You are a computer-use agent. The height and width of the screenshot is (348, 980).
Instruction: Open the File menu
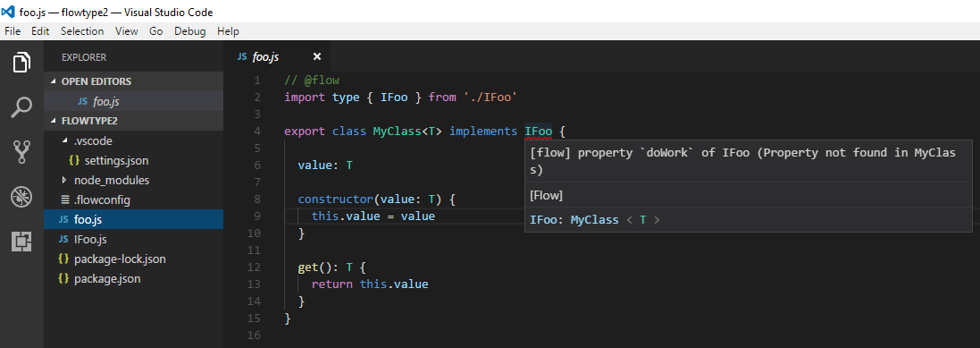13,31
